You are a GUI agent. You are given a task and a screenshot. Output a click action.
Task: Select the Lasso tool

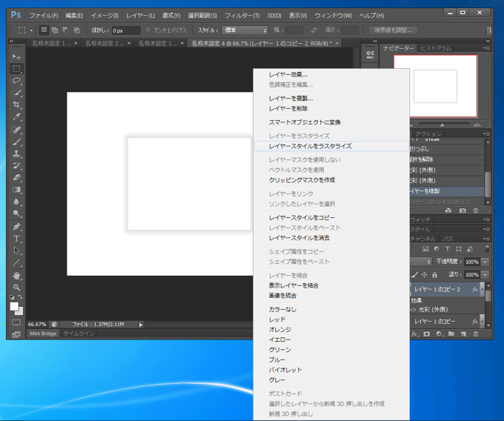(16, 81)
